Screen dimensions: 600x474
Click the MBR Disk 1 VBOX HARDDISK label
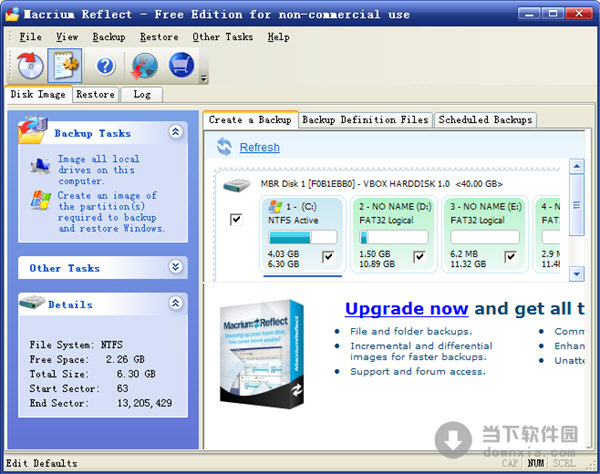pyautogui.click(x=382, y=184)
